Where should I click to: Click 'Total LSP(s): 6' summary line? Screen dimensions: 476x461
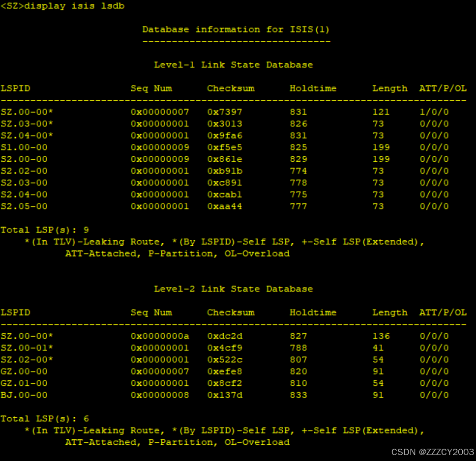(x=45, y=419)
